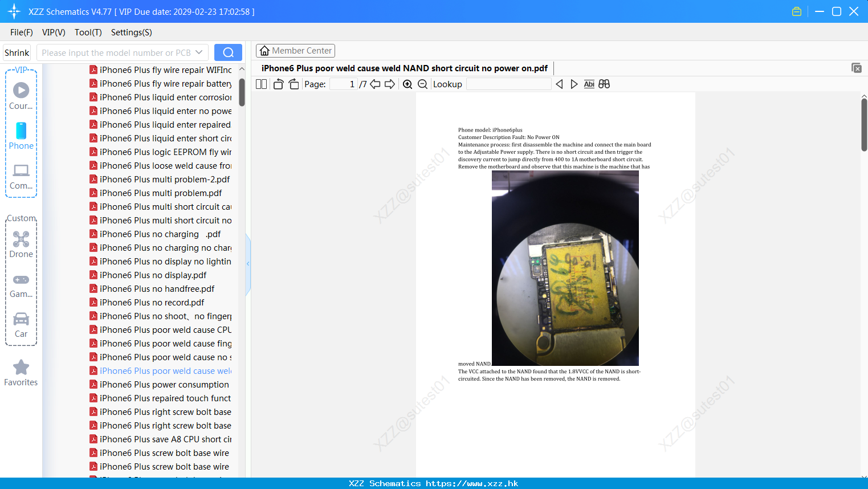Close the open PDF tab panel icon

pos(857,68)
